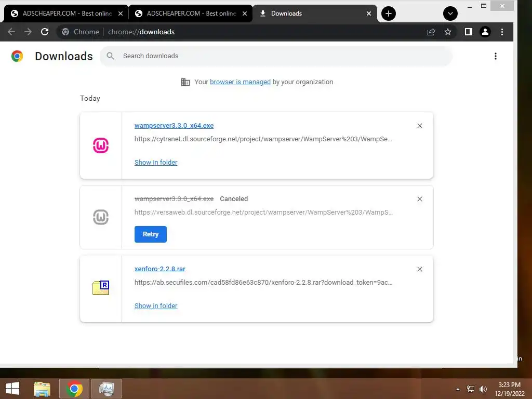
Task: Retry the canceled wampserver download
Action: 151,234
